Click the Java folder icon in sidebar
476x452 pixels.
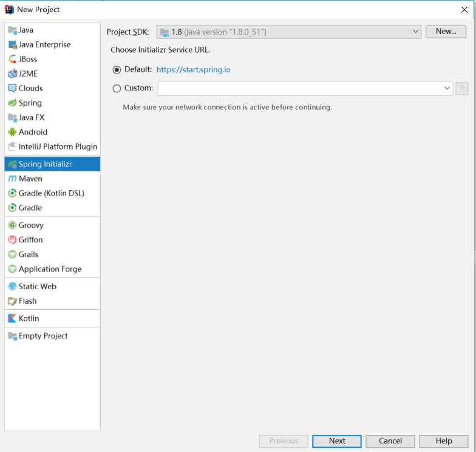coord(12,30)
